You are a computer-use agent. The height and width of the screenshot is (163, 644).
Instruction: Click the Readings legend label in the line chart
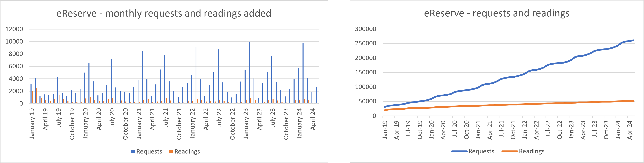[531, 151]
